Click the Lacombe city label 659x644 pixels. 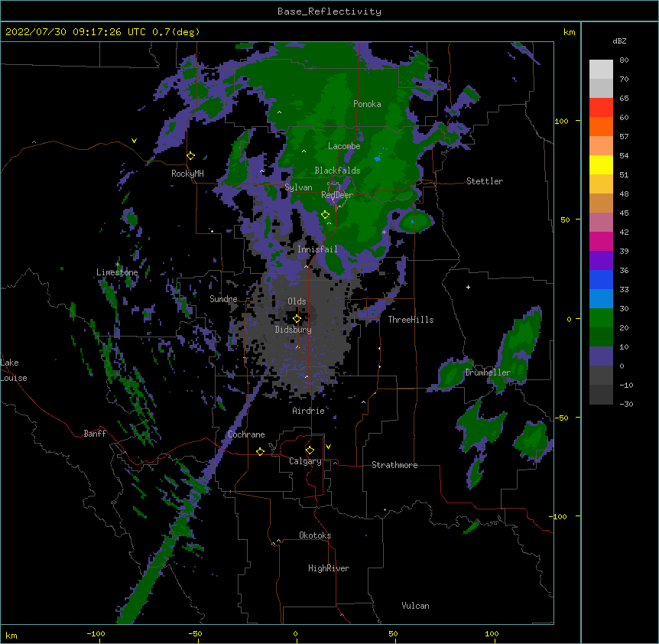(344, 146)
